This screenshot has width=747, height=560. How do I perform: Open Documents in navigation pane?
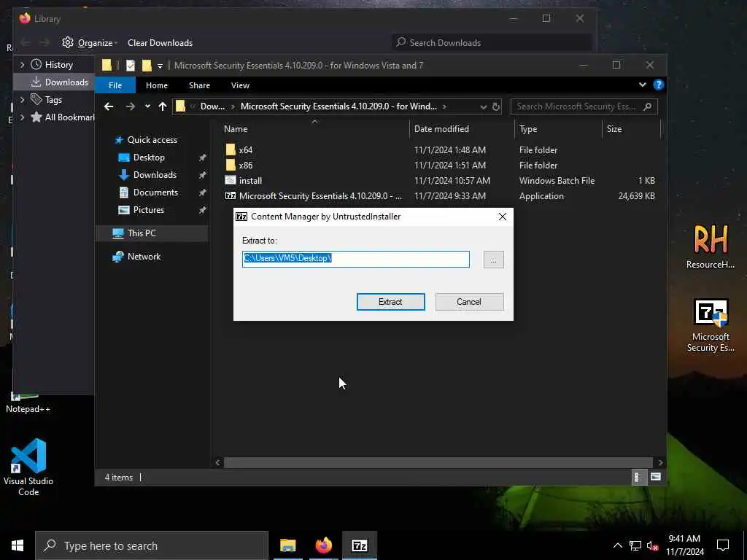(x=155, y=192)
